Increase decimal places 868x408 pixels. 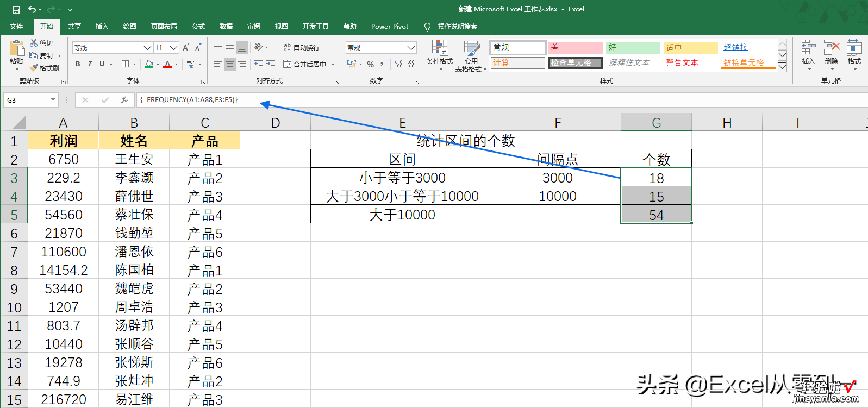(399, 64)
